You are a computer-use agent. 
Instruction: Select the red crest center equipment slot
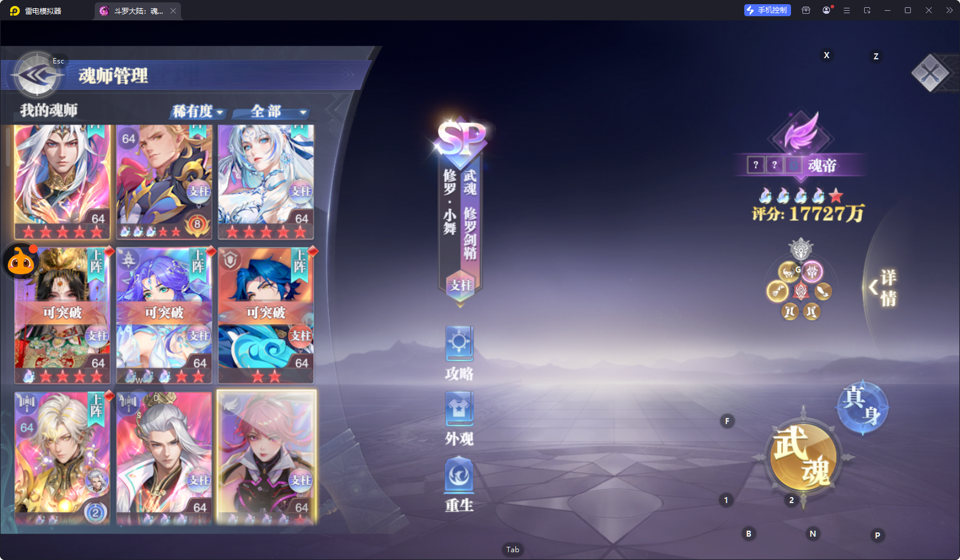(x=801, y=292)
